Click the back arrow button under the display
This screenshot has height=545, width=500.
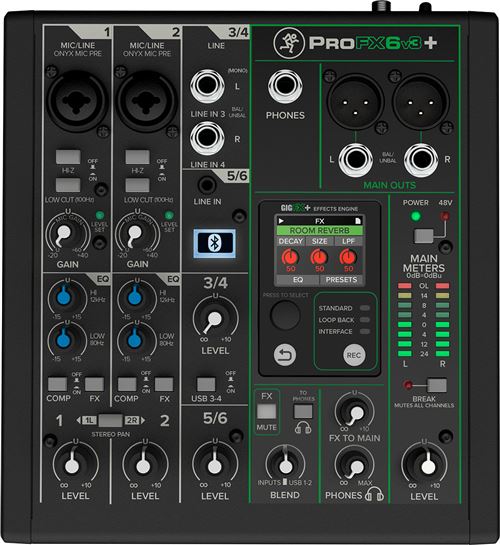(285, 355)
